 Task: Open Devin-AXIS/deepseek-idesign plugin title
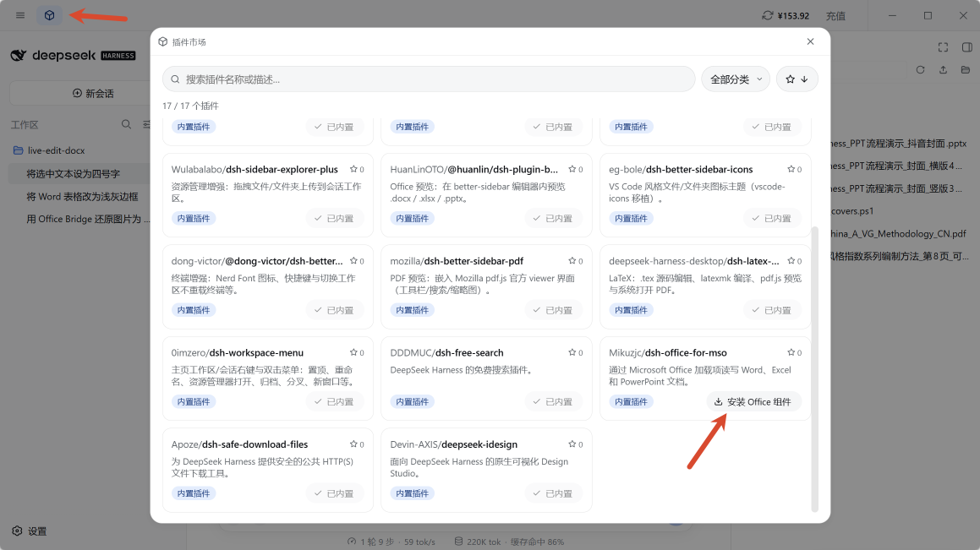pos(453,444)
